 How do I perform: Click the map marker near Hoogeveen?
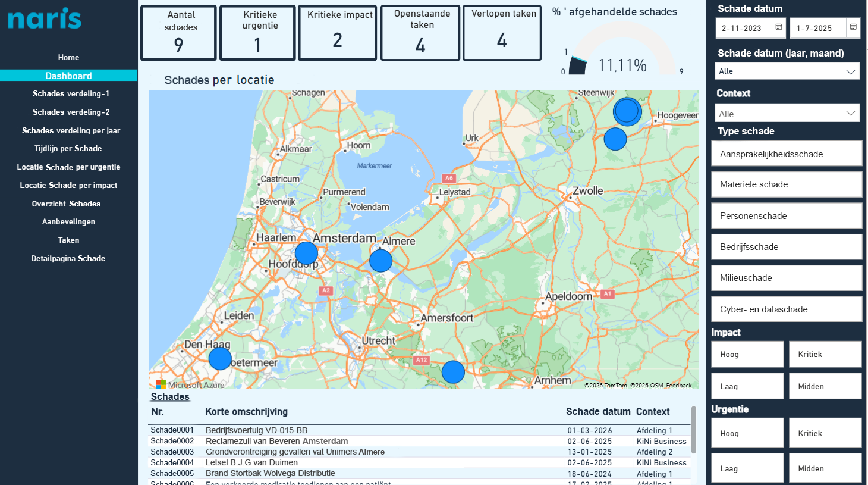[627, 111]
